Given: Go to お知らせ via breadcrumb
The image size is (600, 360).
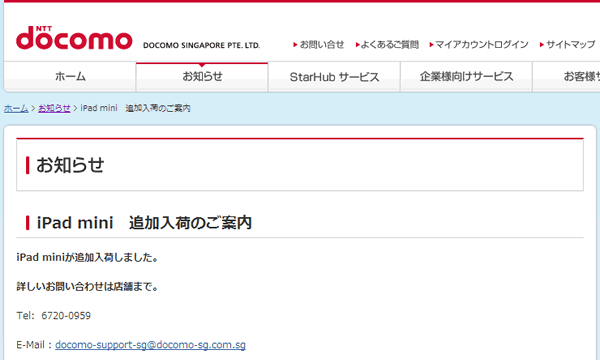Looking at the screenshot, I should point(54,108).
